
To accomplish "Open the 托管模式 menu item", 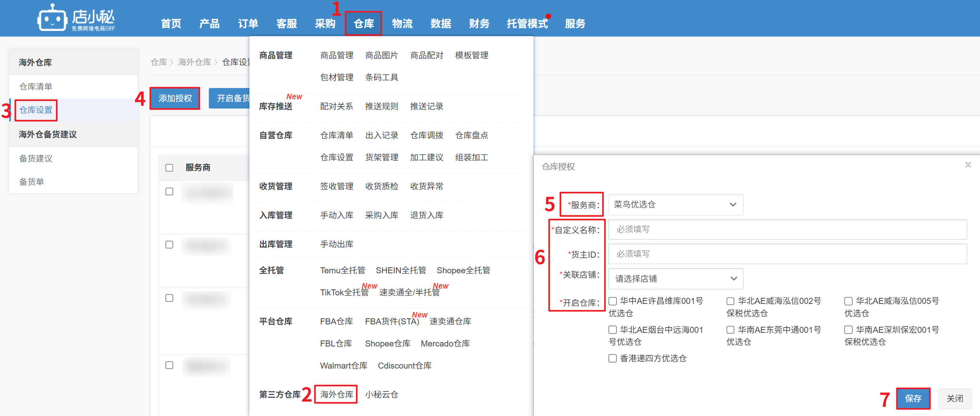I will [x=527, y=24].
